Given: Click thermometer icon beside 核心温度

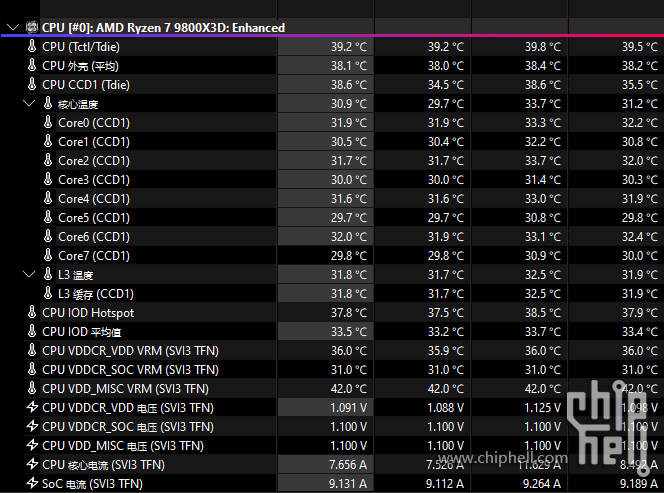Looking at the screenshot, I should coord(48,103).
